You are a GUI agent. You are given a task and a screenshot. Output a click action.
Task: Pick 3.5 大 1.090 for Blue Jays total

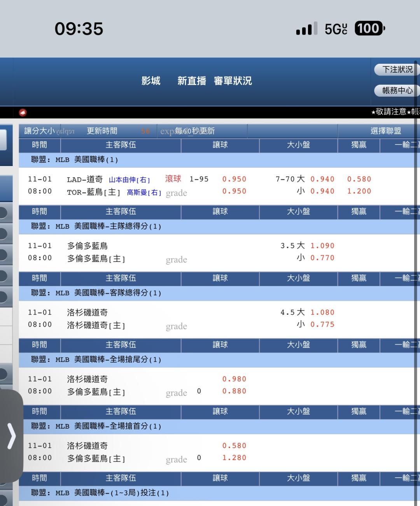tap(322, 246)
